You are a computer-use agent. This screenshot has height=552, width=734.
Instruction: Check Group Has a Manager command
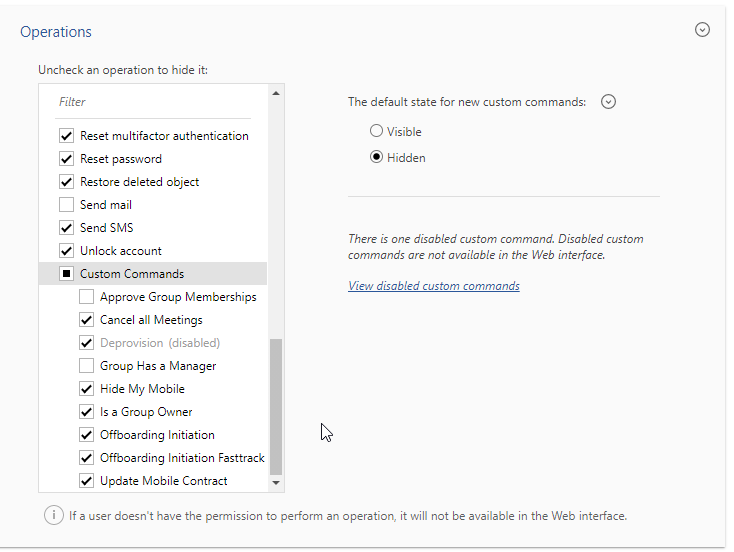87,366
